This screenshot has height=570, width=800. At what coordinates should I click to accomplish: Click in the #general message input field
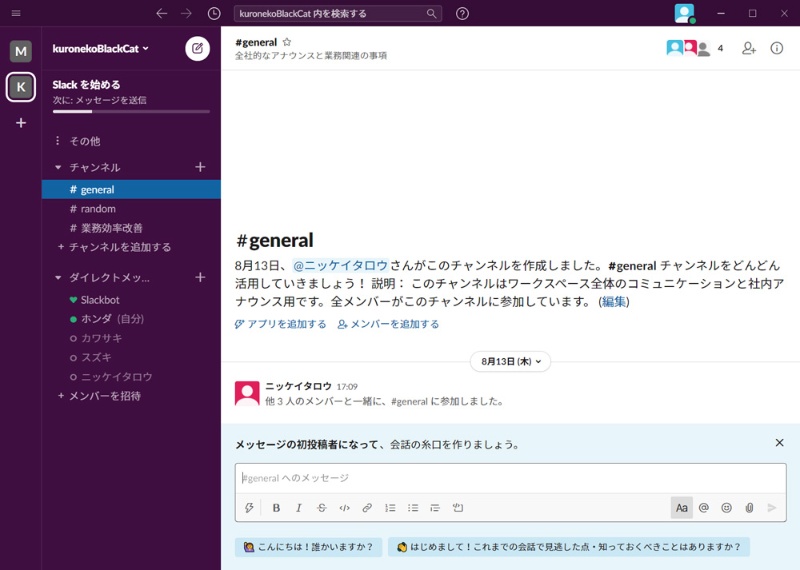tap(510, 478)
